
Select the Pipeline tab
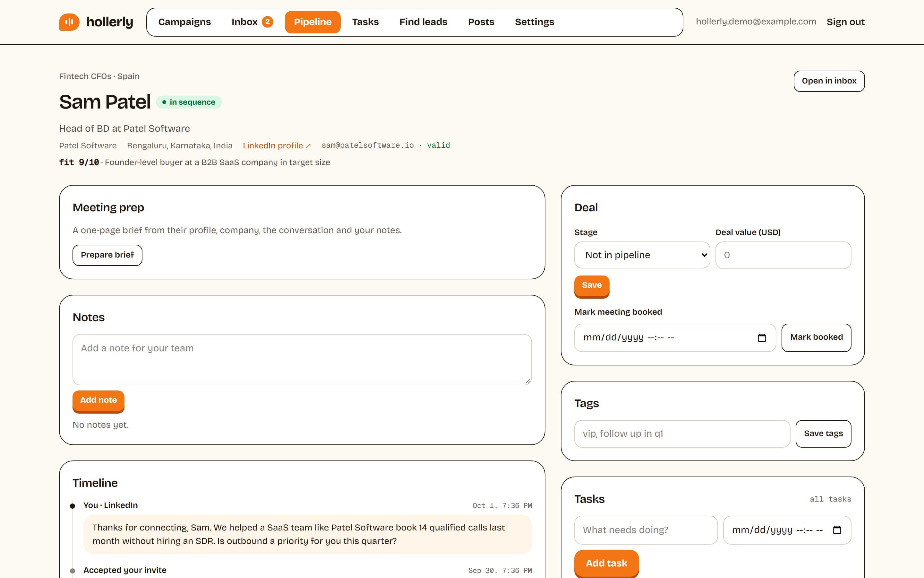click(x=313, y=22)
